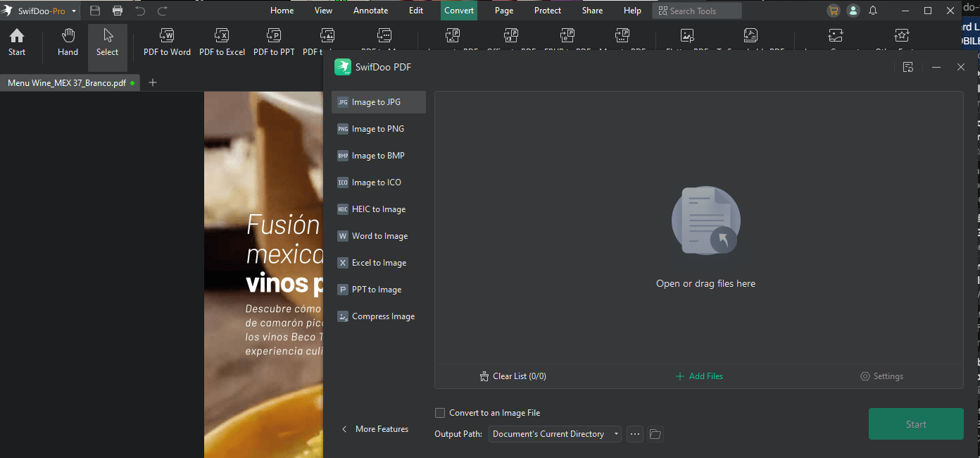Open the Share menu tab
Viewport: 980px width, 458px height.
click(x=593, y=11)
